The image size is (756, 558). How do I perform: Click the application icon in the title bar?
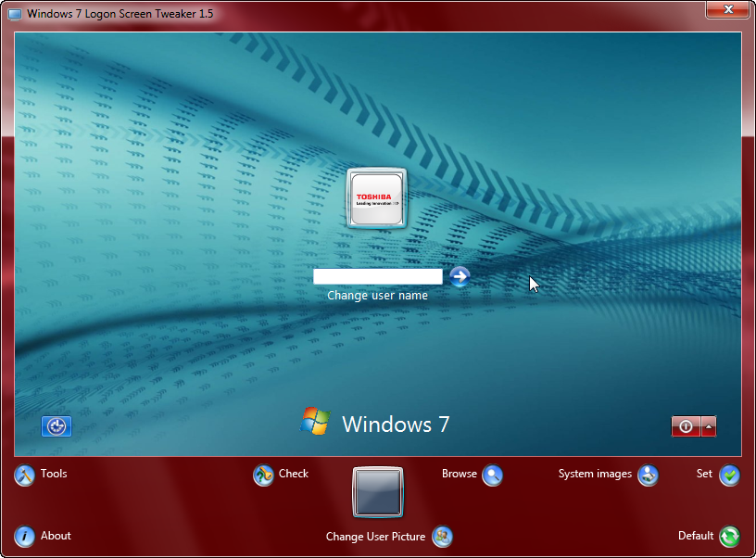[x=13, y=13]
